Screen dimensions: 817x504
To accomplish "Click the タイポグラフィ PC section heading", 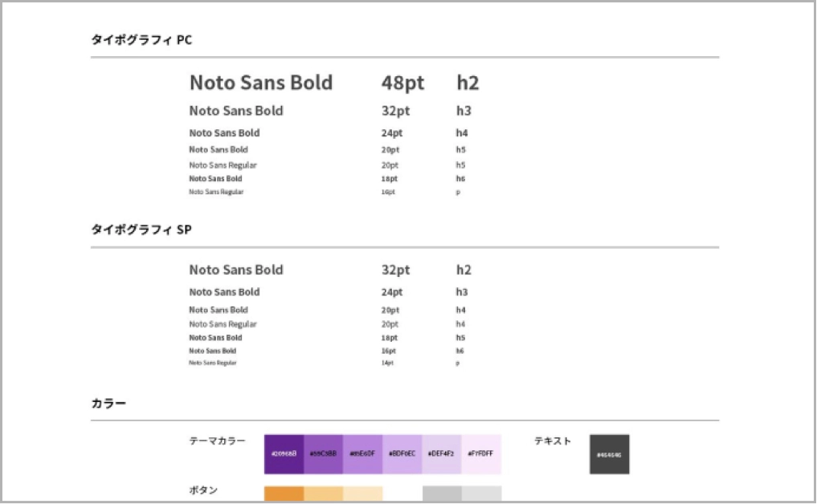I will point(142,40).
